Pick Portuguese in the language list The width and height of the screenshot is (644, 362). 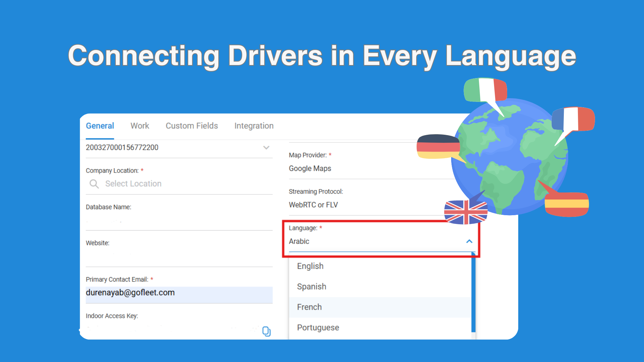click(318, 327)
